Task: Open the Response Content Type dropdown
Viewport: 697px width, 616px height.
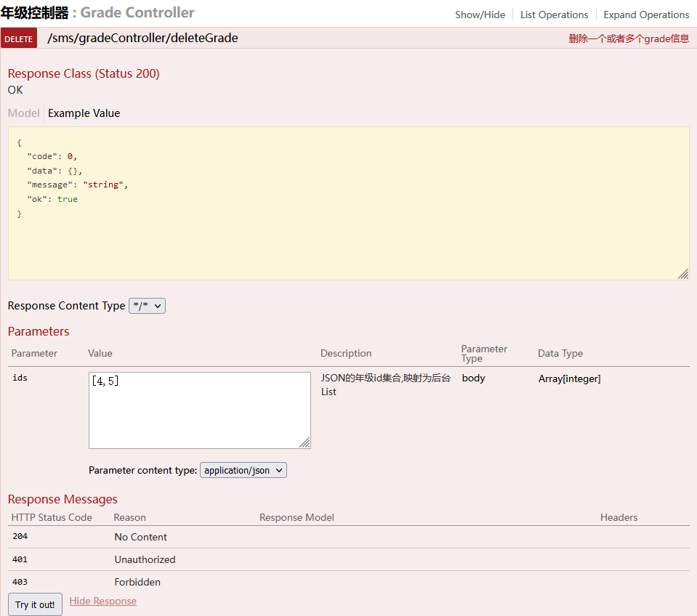Action: (x=147, y=306)
